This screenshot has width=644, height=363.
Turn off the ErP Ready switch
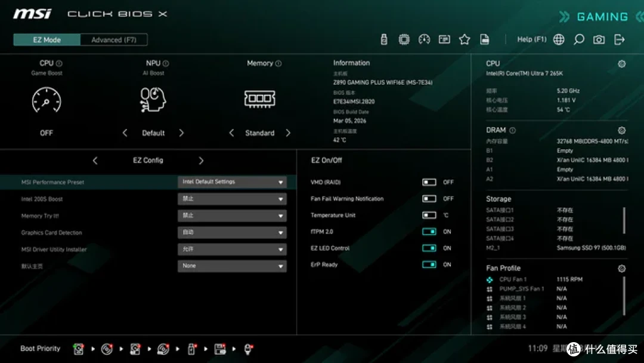click(x=429, y=264)
